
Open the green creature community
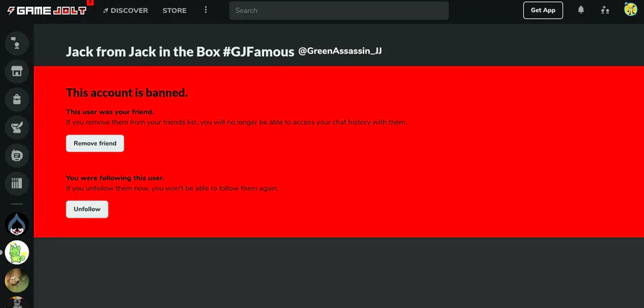16,252
